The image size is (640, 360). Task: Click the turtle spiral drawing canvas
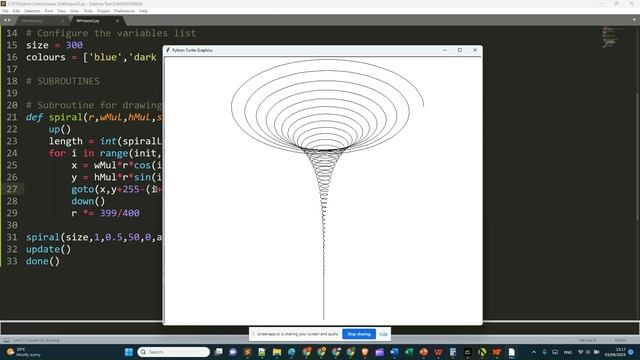(323, 190)
